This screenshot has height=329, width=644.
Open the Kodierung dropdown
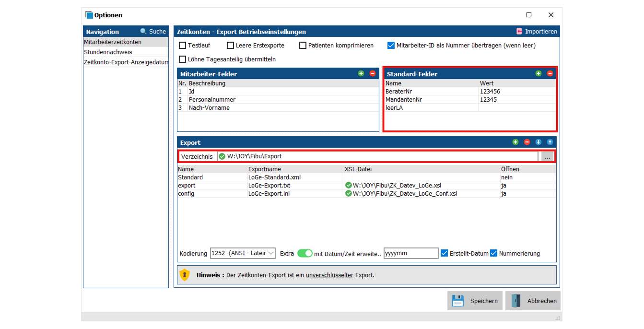(243, 253)
